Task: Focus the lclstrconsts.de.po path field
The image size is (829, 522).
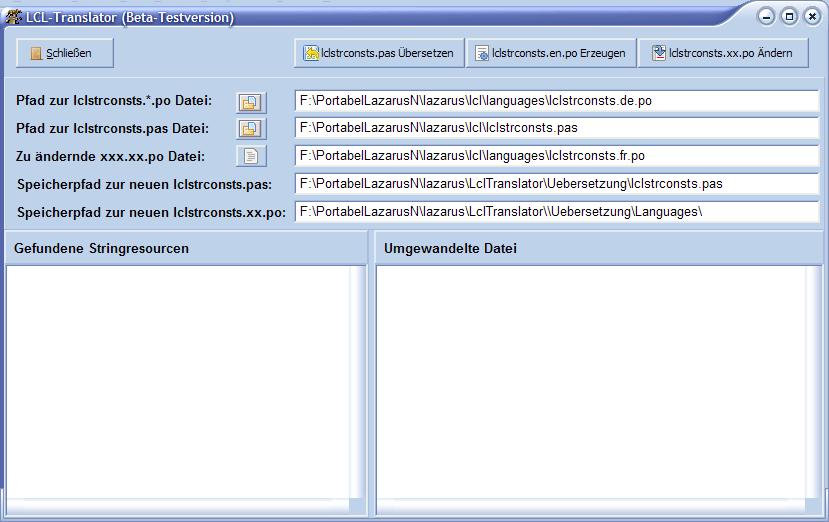Action: coord(556,101)
